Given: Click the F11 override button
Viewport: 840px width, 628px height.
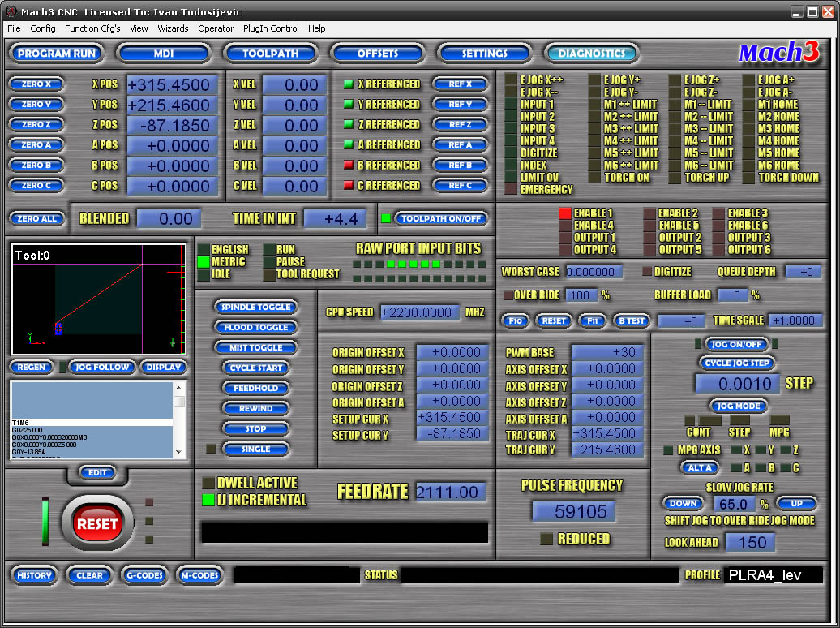Looking at the screenshot, I should [593, 320].
